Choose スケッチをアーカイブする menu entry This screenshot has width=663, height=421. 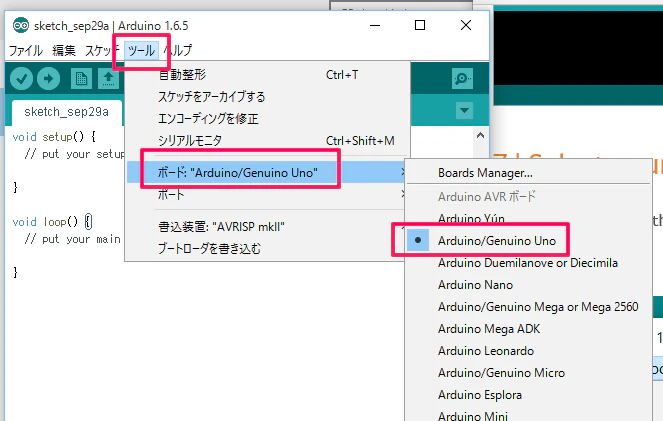click(x=268, y=97)
